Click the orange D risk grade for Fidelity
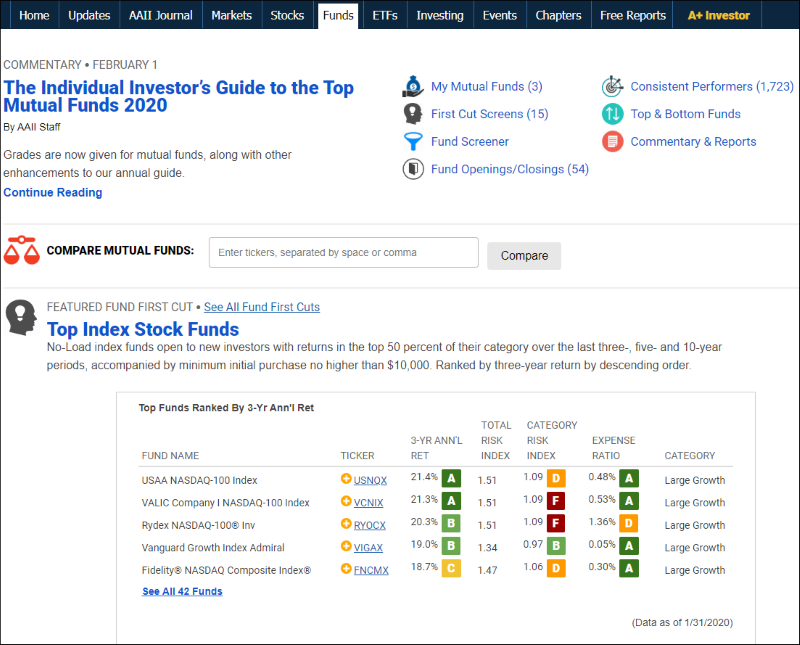The image size is (800, 645). [x=556, y=568]
